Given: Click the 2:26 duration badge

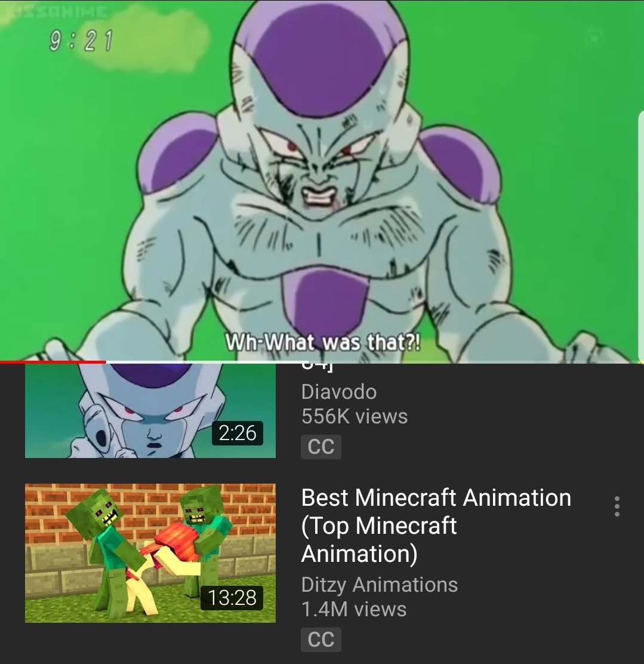Looking at the screenshot, I should tap(238, 433).
